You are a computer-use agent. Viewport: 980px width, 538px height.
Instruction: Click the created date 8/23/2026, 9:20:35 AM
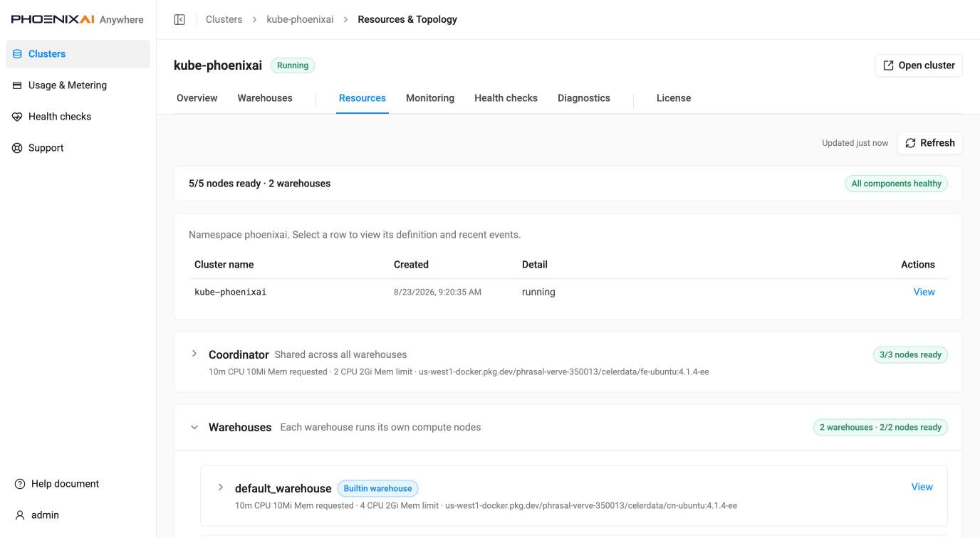437,292
